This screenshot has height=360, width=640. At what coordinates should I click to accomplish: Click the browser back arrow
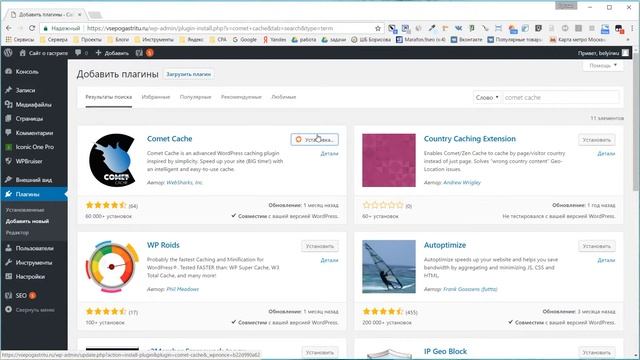coord(9,28)
